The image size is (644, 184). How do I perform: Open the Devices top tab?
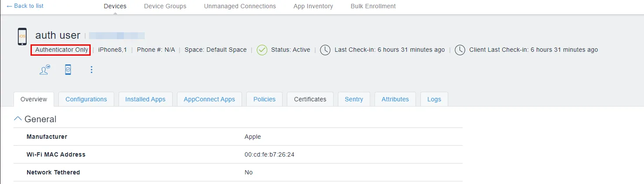115,6
